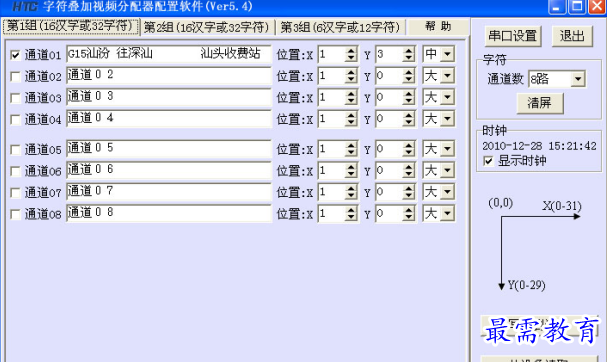Click the 通道01 X position spinner arrows
607x362 pixels.
point(351,55)
